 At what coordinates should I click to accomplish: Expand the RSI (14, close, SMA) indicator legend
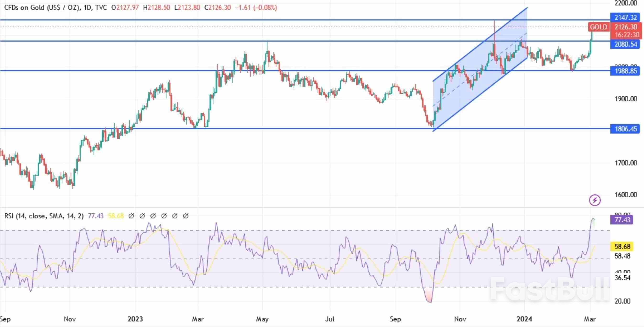click(44, 216)
